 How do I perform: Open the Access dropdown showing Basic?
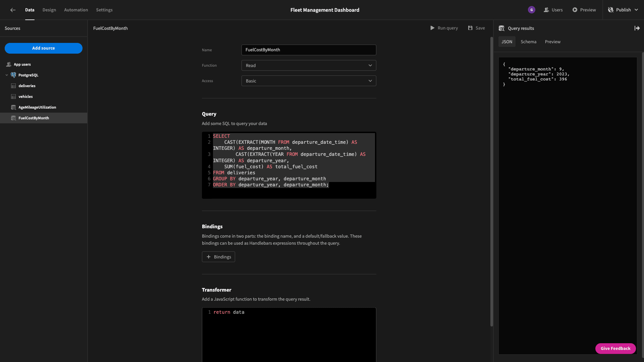coord(309,81)
